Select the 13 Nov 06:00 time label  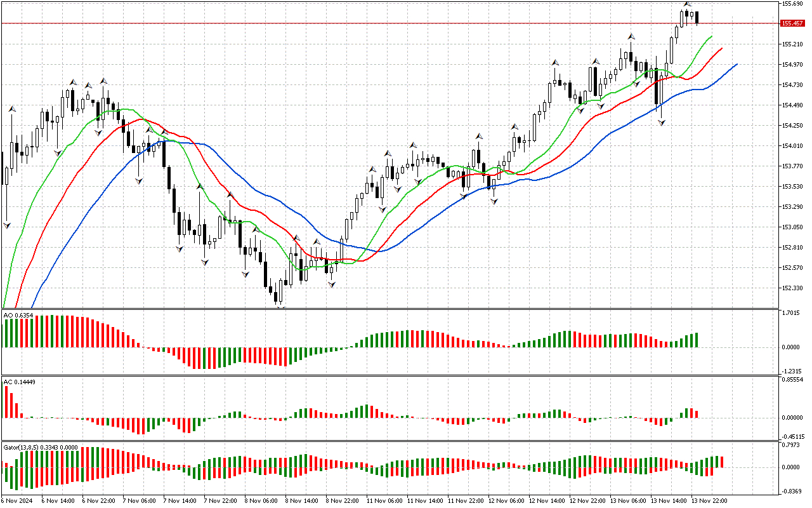click(x=628, y=501)
